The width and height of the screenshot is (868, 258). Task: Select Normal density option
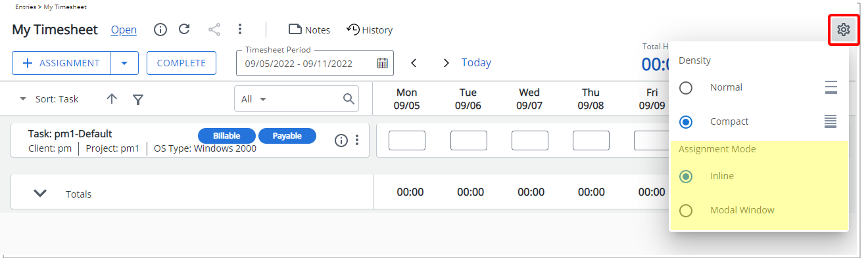(x=686, y=87)
